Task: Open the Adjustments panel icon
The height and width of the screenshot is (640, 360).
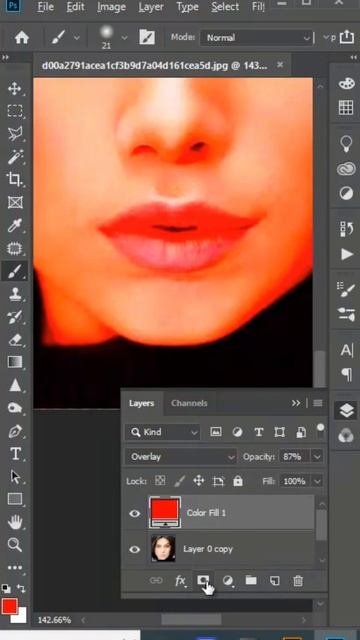Action: pos(346,193)
